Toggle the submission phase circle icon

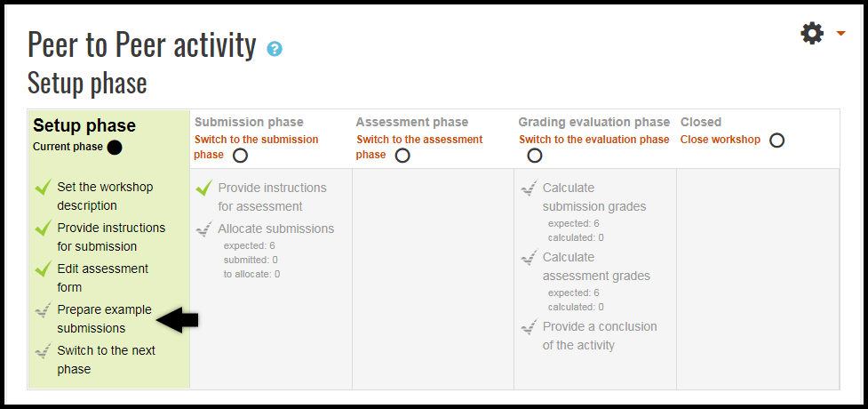(240, 156)
